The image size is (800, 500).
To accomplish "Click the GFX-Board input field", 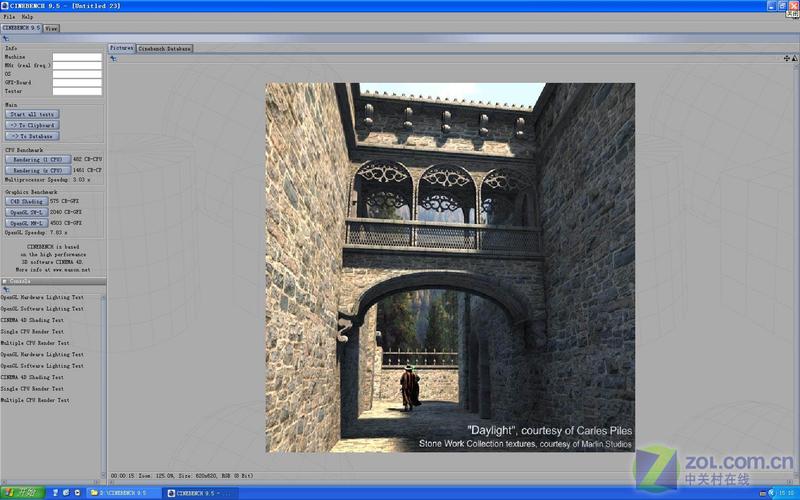I will tap(77, 83).
